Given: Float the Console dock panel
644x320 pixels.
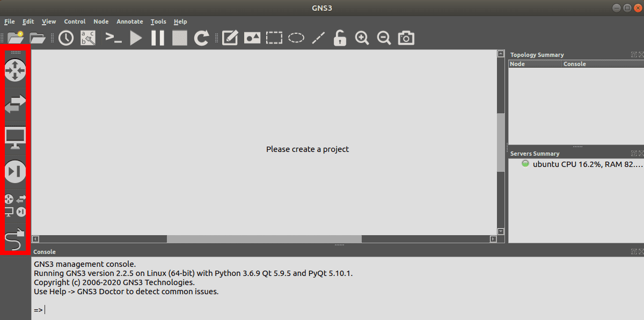Looking at the screenshot, I should 634,251.
